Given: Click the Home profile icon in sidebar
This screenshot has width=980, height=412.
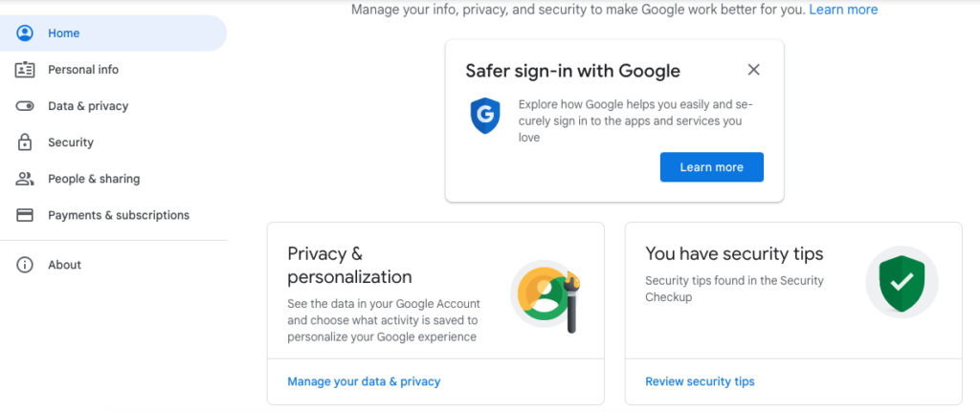Looking at the screenshot, I should [x=24, y=33].
